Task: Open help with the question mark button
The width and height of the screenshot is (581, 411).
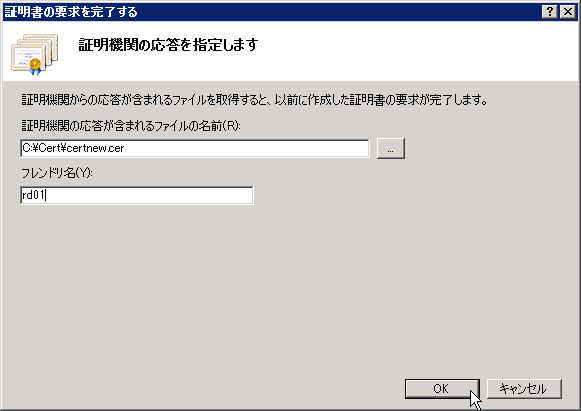Action: click(x=550, y=12)
